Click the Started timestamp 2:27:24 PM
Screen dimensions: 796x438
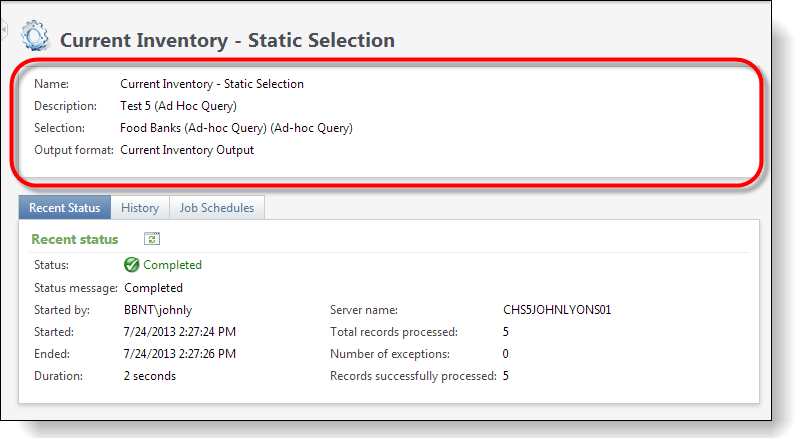coord(180,332)
